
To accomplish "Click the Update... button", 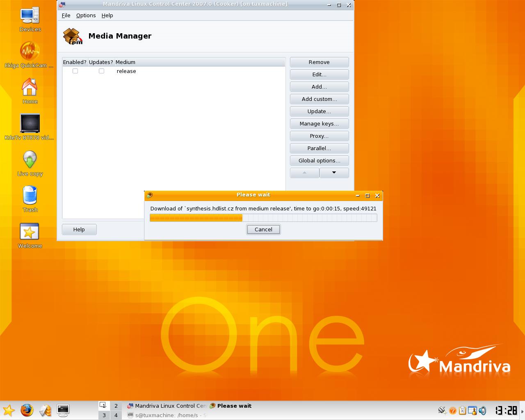I will (x=320, y=111).
